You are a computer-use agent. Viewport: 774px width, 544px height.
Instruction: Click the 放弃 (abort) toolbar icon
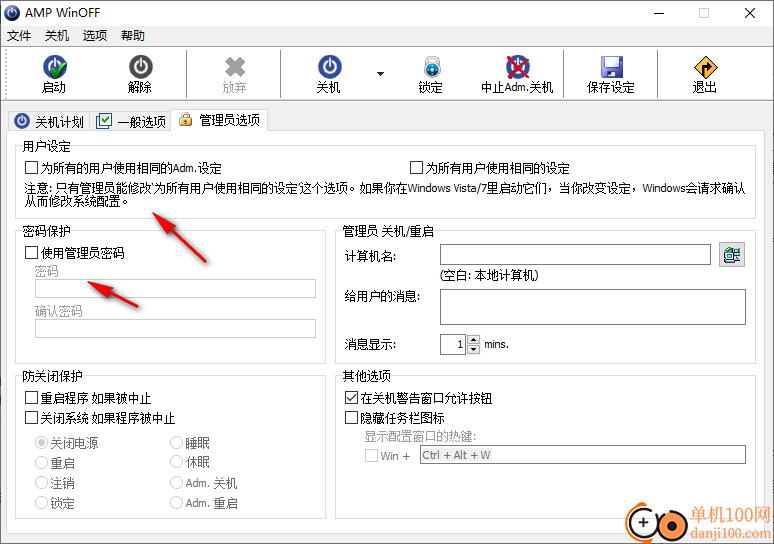[234, 67]
